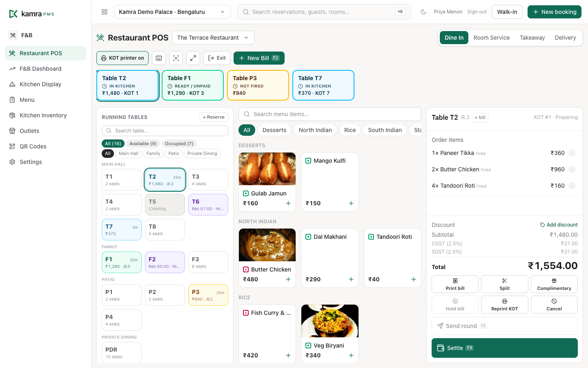Add Mango Kulfi with plus icon
Viewport: 588px width, 368px height.
pyautogui.click(x=351, y=203)
